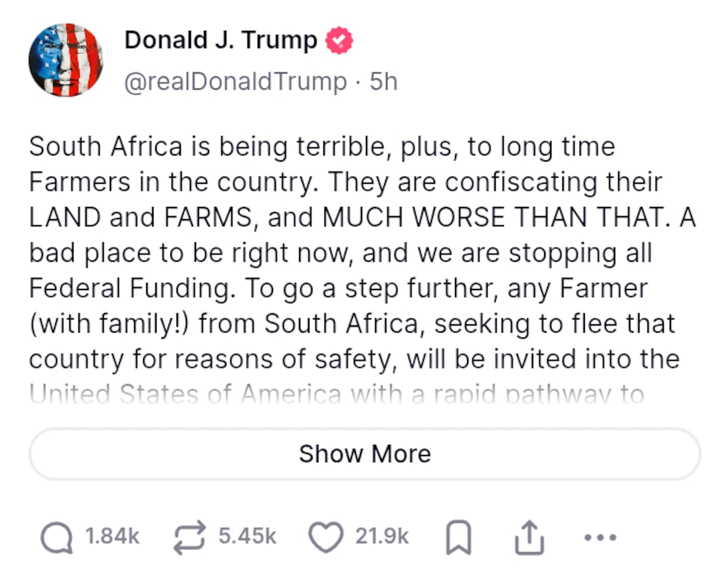Image resolution: width=728 pixels, height=578 pixels.
Task: Click the 'South Africa is being terrible' line
Action: click(x=322, y=148)
